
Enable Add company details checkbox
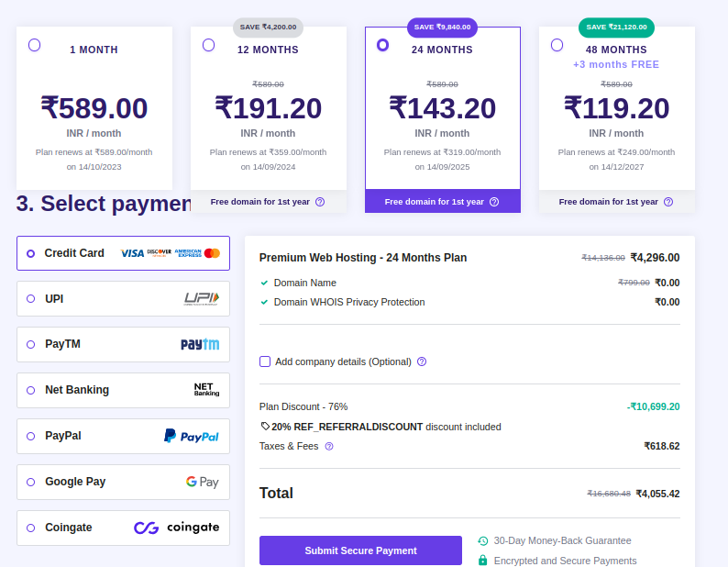click(265, 361)
